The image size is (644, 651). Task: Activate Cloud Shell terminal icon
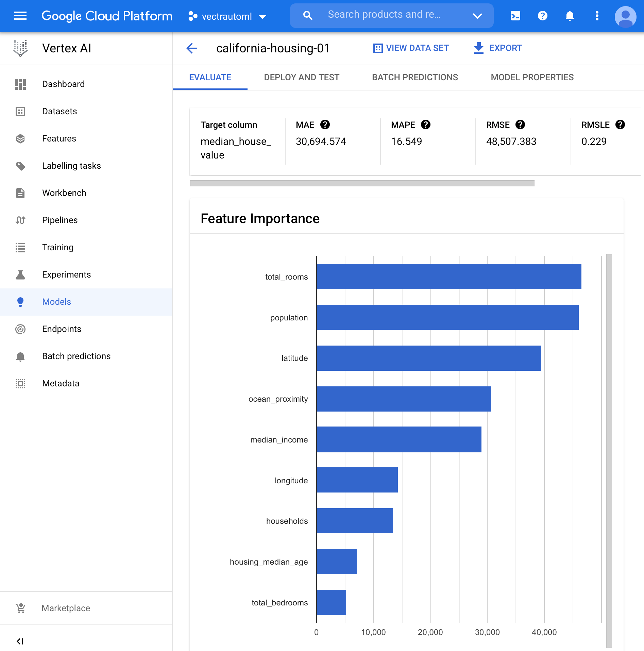(x=515, y=16)
